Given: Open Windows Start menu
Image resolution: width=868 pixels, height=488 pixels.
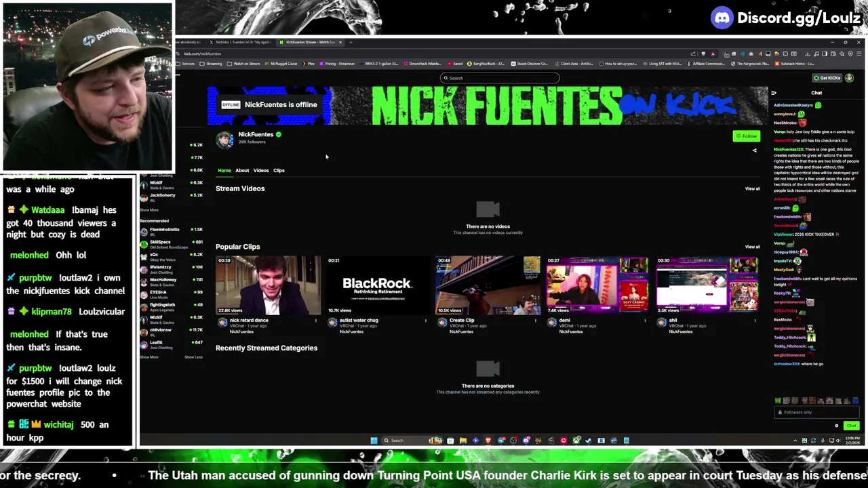Looking at the screenshot, I should tap(374, 441).
